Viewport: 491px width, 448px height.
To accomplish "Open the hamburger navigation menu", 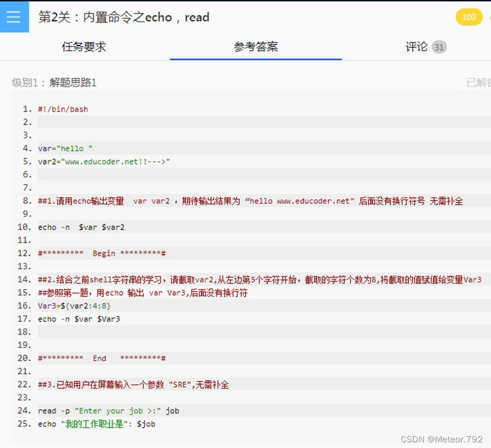I will coord(14,17).
